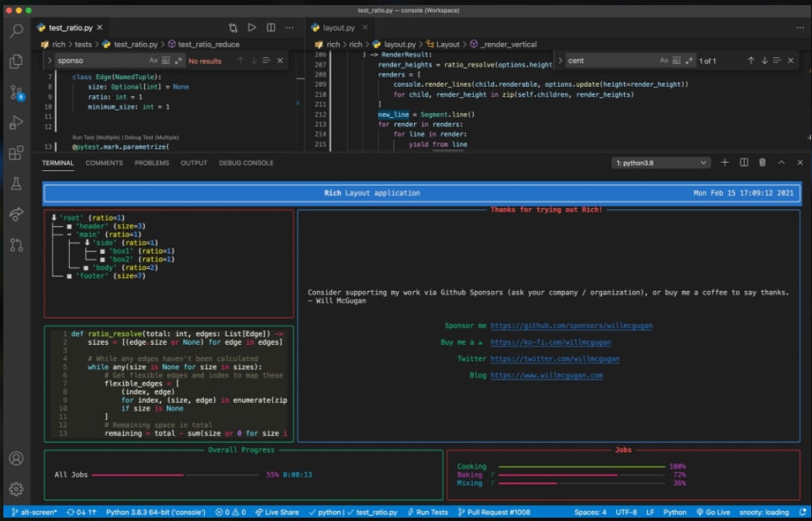
Task: Click the open changes icon for test_ratio.py
Action: [233, 28]
